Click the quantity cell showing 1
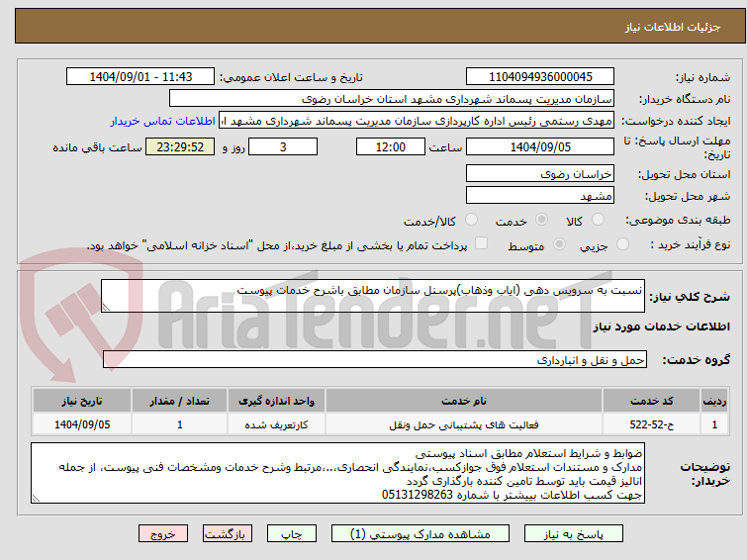Image resolution: width=747 pixels, height=560 pixels. (x=180, y=424)
